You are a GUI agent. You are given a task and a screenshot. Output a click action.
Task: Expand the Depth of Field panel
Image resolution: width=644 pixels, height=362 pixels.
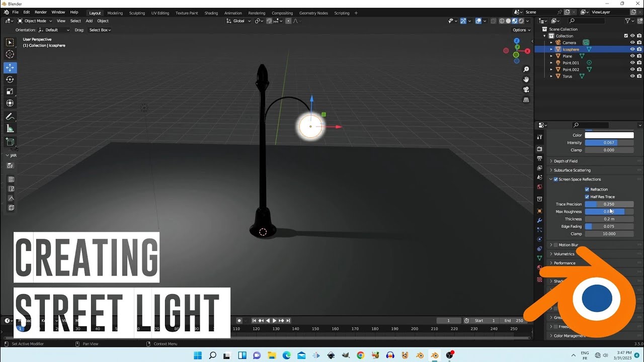pyautogui.click(x=595, y=161)
